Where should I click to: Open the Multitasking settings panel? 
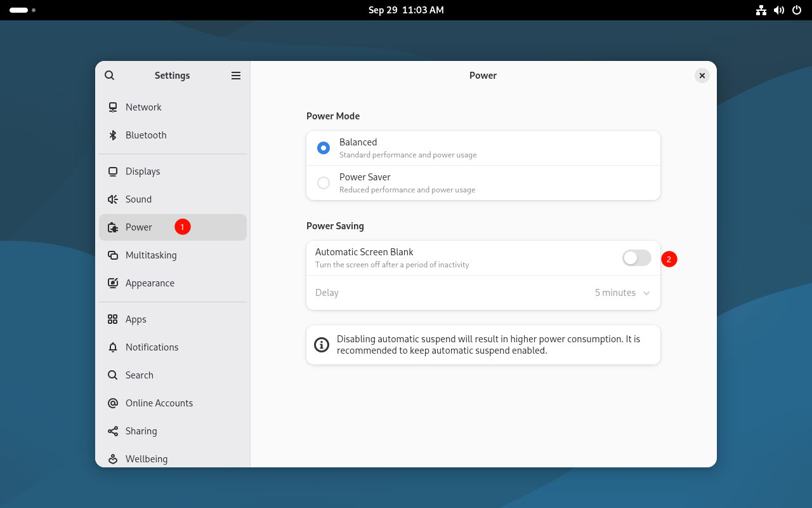click(151, 255)
